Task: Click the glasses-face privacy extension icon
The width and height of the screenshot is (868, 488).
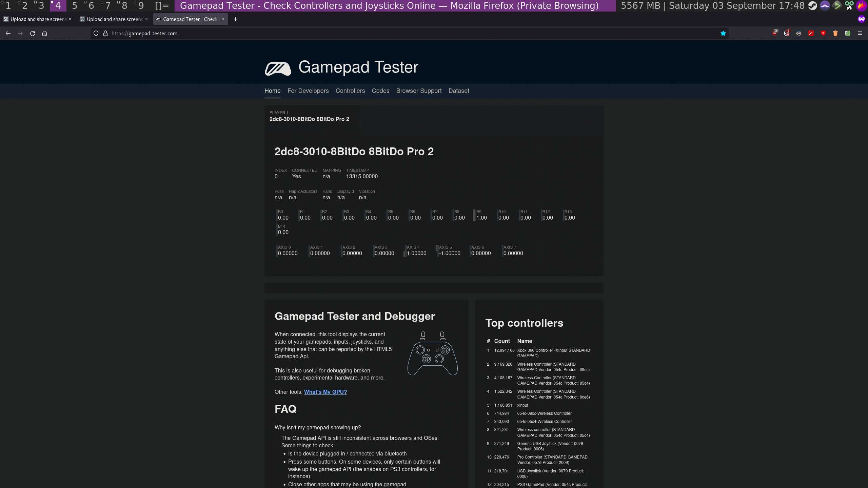Action: click(798, 33)
